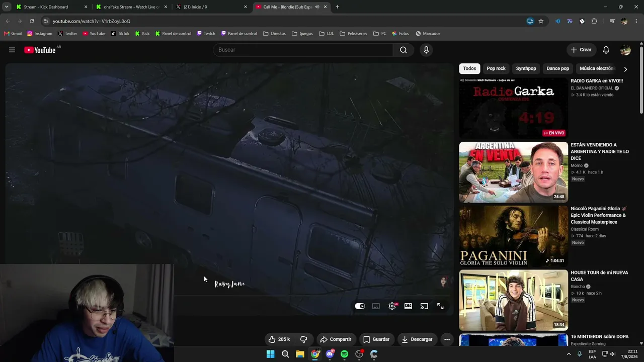Open Chrome media controls icon
The height and width of the screenshot is (362, 644).
click(x=612, y=21)
